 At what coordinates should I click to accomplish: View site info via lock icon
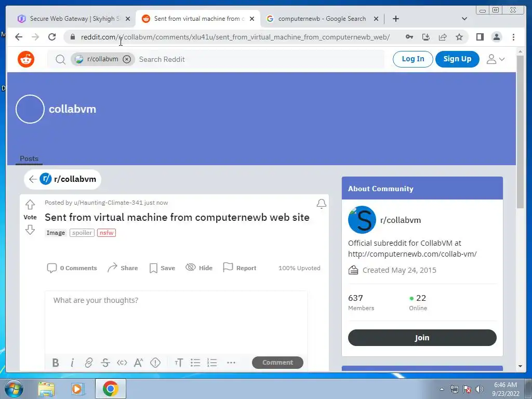click(x=72, y=37)
